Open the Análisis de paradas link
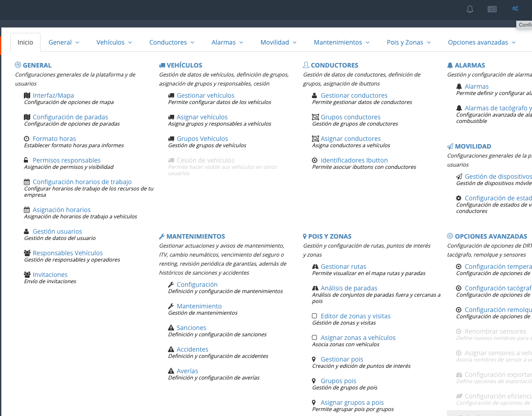The image size is (532, 416). point(349,288)
